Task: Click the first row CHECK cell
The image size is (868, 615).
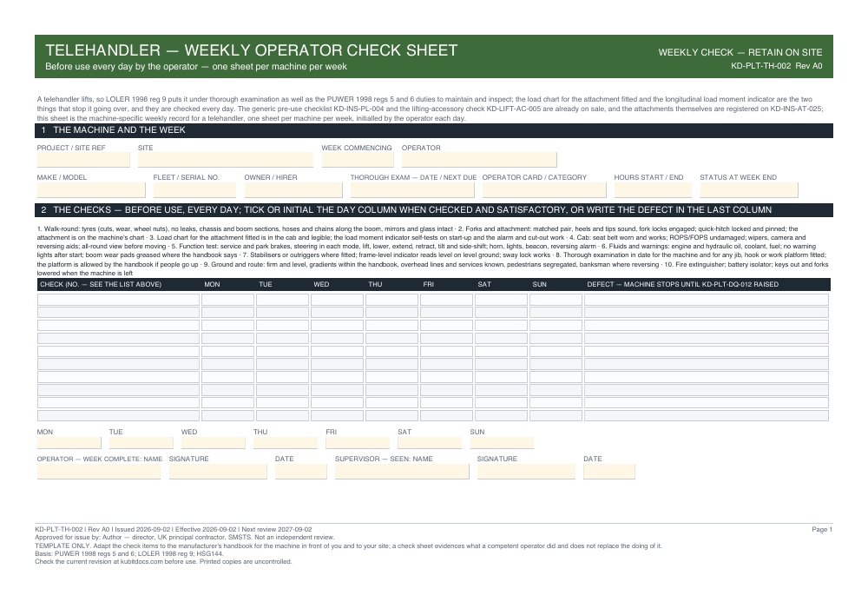Action: tap(118, 300)
